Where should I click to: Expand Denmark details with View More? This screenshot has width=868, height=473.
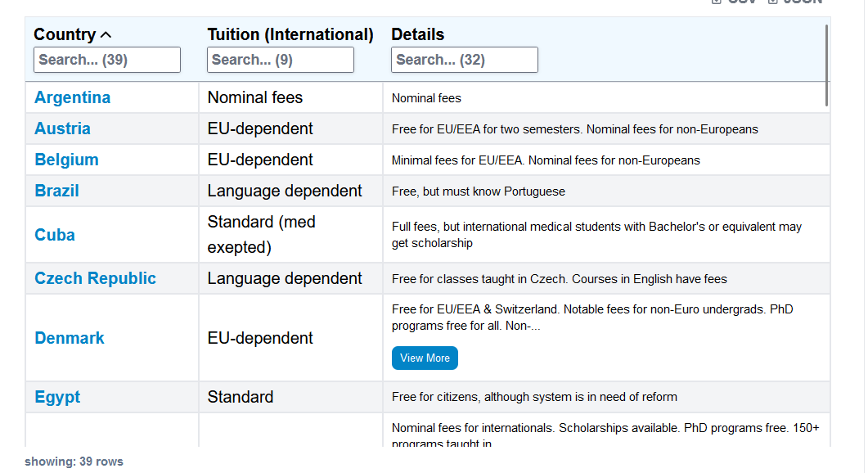point(425,358)
